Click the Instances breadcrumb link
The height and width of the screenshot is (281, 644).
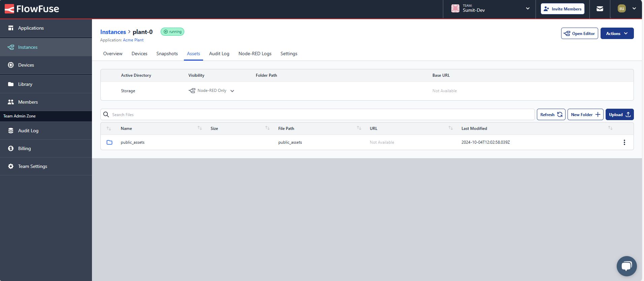pos(113,32)
